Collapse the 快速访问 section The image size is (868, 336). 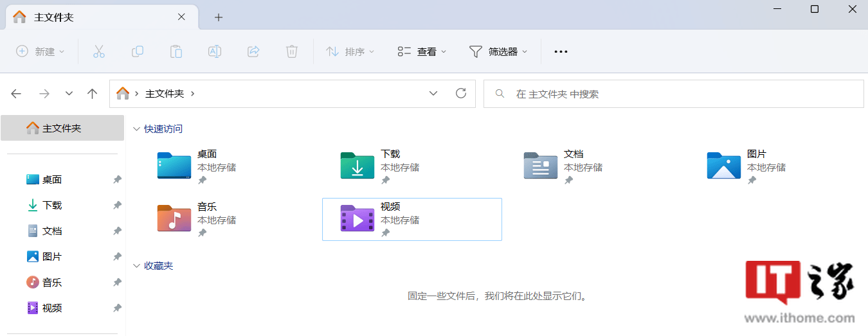(x=136, y=129)
